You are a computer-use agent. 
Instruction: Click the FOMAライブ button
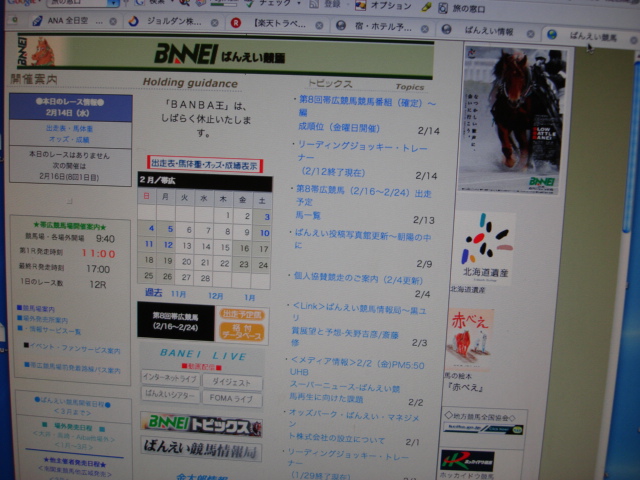tap(231, 396)
